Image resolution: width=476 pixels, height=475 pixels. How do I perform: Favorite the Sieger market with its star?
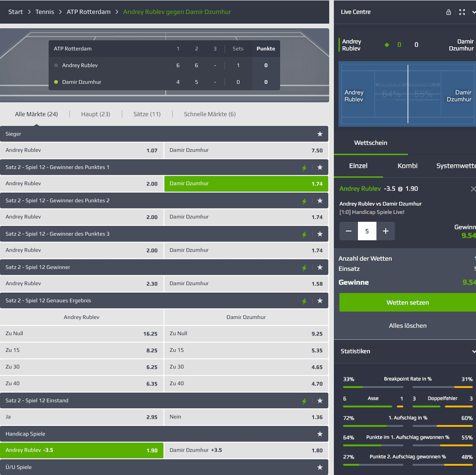[x=320, y=134]
